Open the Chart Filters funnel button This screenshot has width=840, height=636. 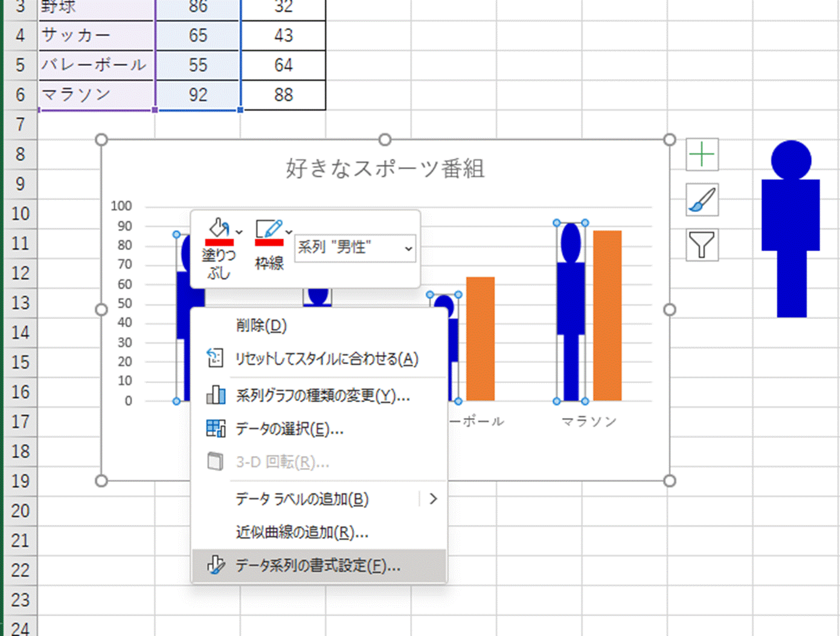[x=702, y=245]
